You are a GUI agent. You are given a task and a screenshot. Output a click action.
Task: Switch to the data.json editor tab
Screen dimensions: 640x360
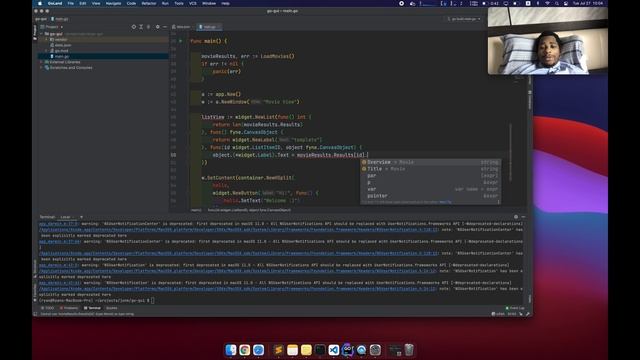tap(181, 27)
